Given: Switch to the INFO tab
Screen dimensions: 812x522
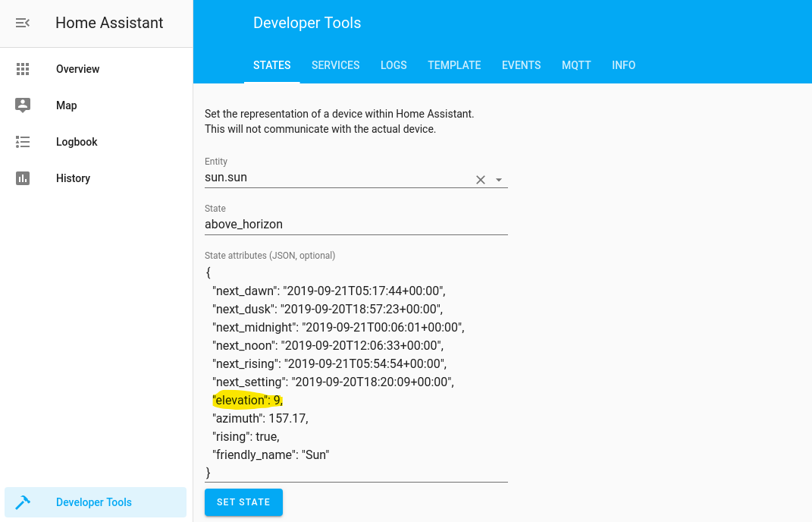Looking at the screenshot, I should 623,65.
